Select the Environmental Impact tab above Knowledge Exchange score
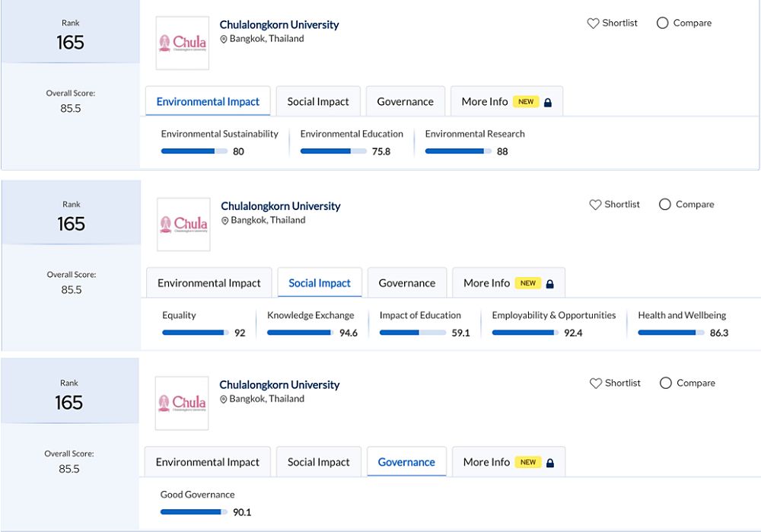The width and height of the screenshot is (761, 532). 209,283
